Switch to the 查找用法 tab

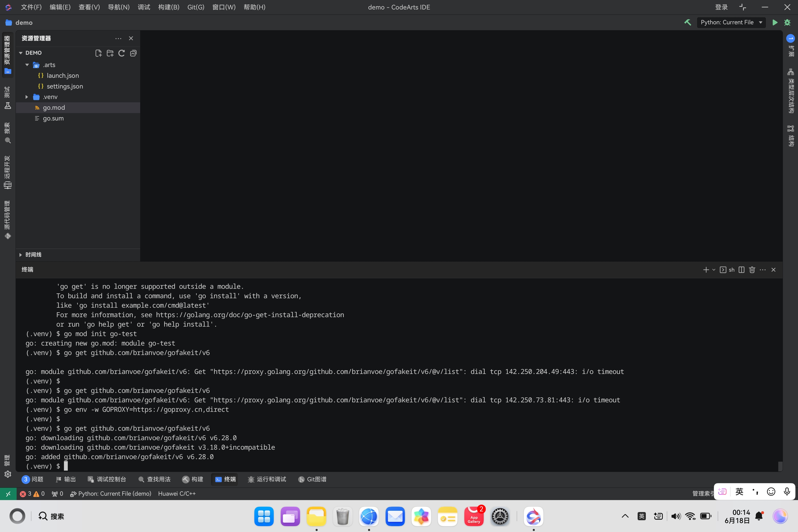(x=154, y=479)
